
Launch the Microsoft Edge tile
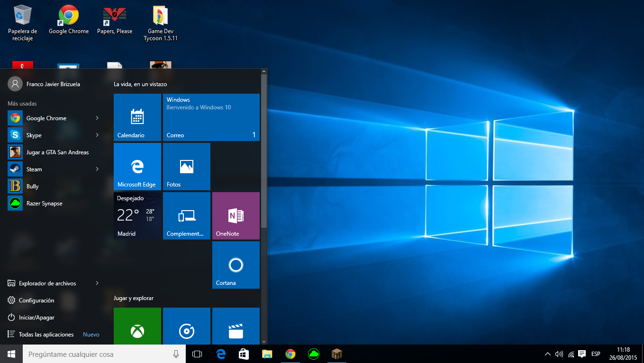tap(137, 167)
